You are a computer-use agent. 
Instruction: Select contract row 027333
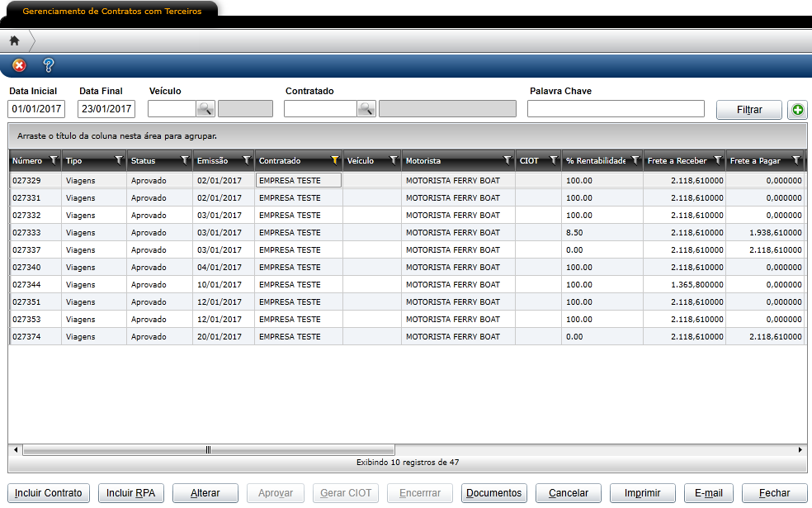point(407,233)
